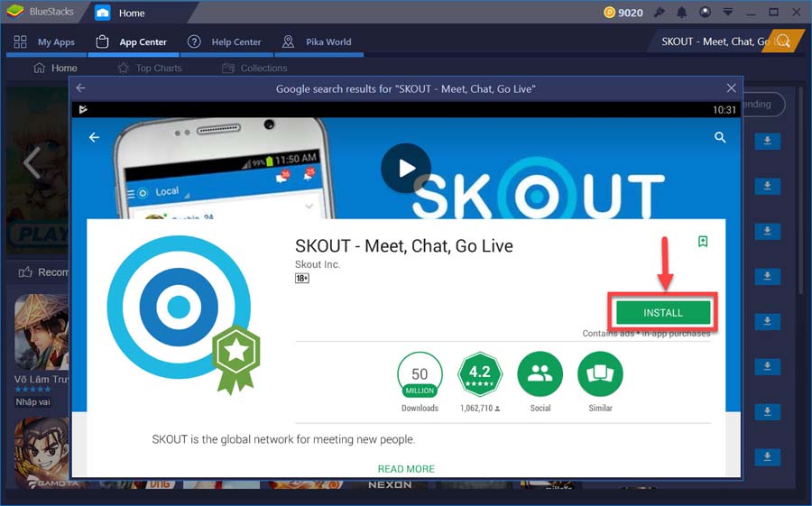This screenshot has width=812, height=506.
Task: Click back arrow in search results header
Action: click(x=81, y=88)
